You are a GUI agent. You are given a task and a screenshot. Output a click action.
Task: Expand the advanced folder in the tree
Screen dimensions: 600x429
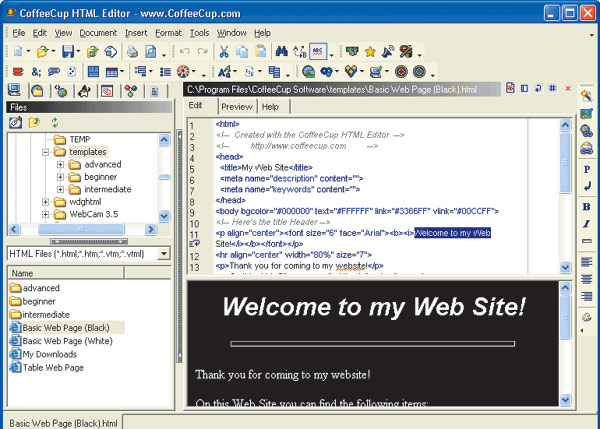60,164
